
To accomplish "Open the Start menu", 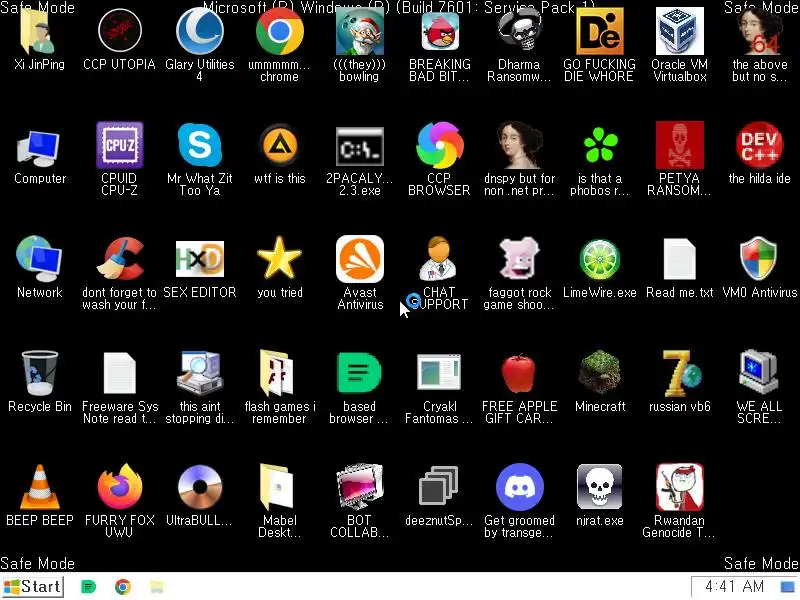I will point(33,587).
